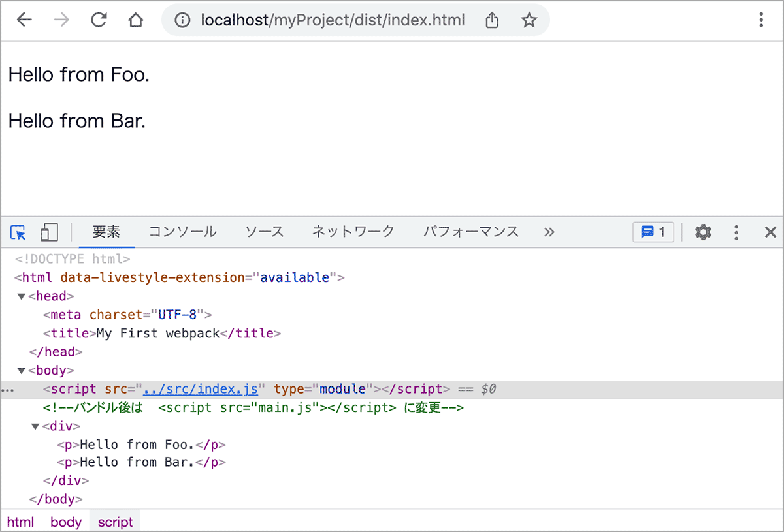The height and width of the screenshot is (532, 784).
Task: Click the page text Hello from Bar.
Action: coord(77,121)
